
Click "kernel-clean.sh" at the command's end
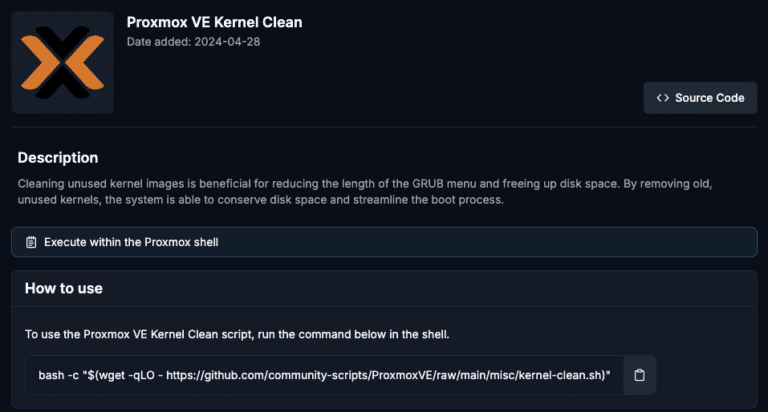(x=558, y=375)
